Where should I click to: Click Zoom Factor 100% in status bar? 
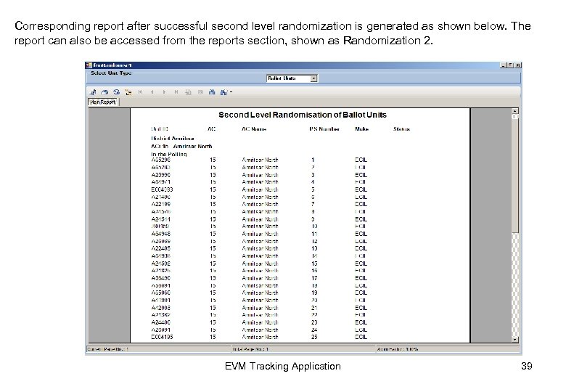click(x=398, y=349)
